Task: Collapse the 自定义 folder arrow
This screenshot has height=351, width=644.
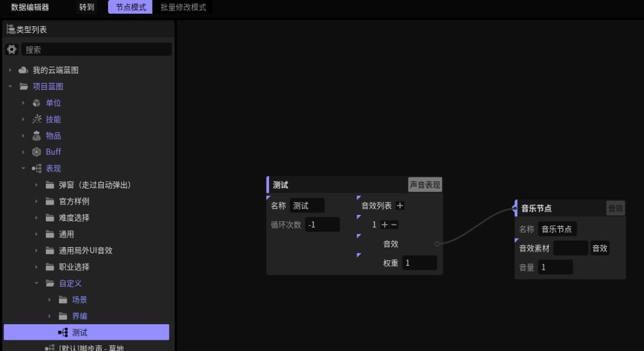Action: 36,283
